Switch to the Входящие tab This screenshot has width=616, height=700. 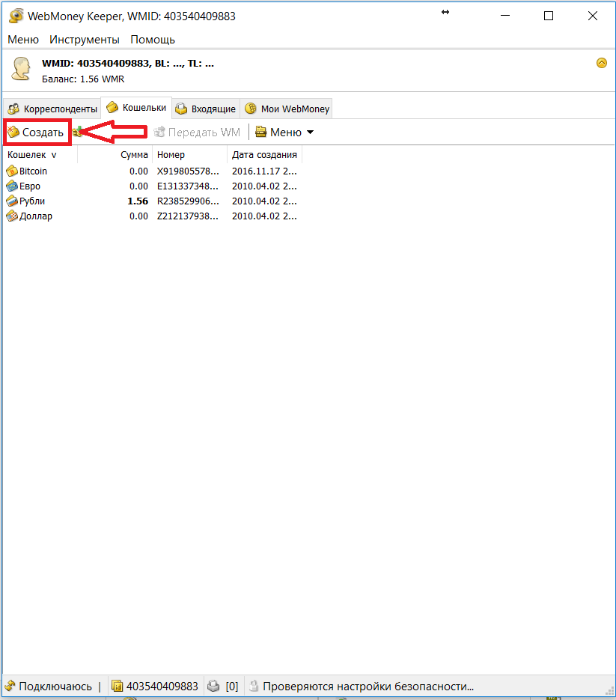pyautogui.click(x=206, y=109)
